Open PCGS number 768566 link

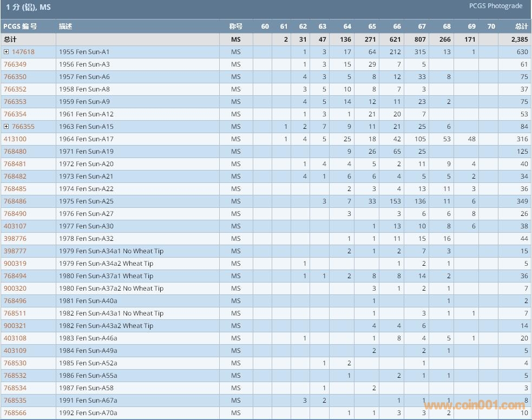click(15, 413)
